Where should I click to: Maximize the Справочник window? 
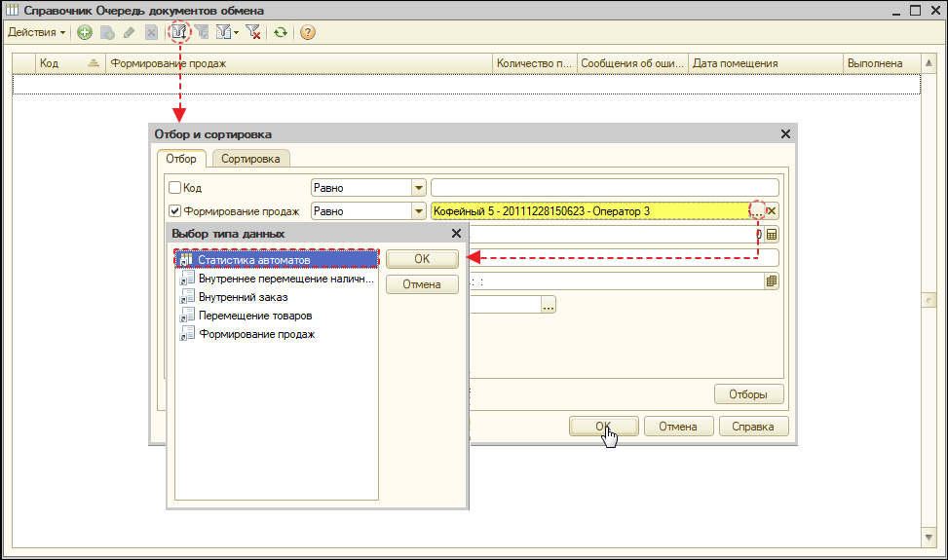pyautogui.click(x=916, y=11)
